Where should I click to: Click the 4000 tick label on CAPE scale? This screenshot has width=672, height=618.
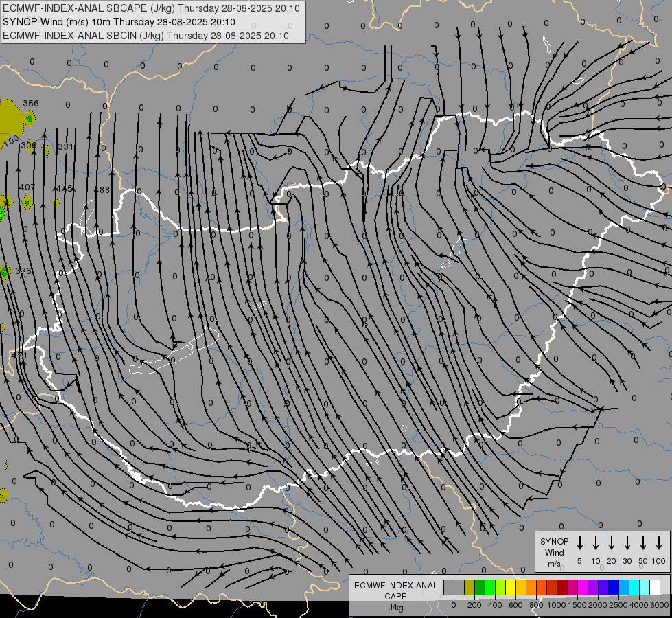(x=638, y=605)
